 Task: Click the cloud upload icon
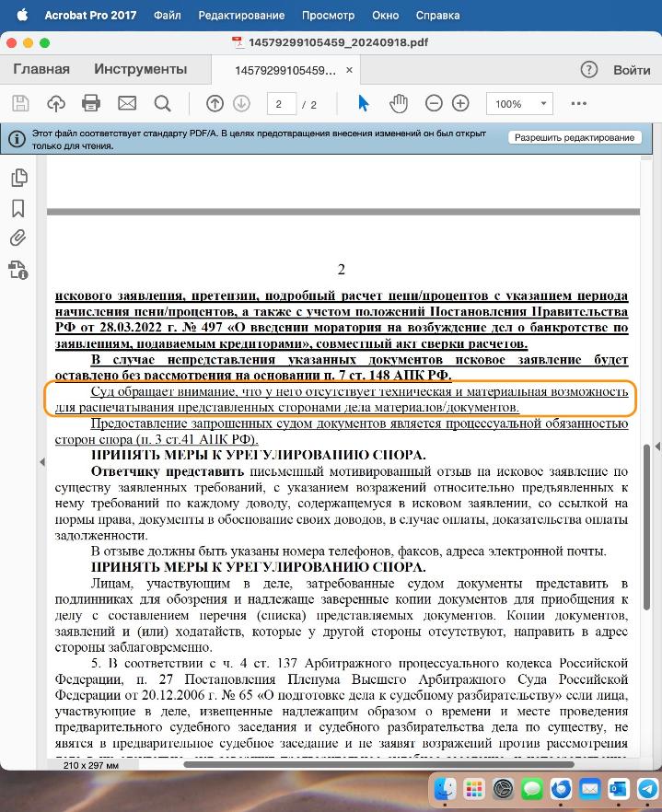click(x=56, y=103)
